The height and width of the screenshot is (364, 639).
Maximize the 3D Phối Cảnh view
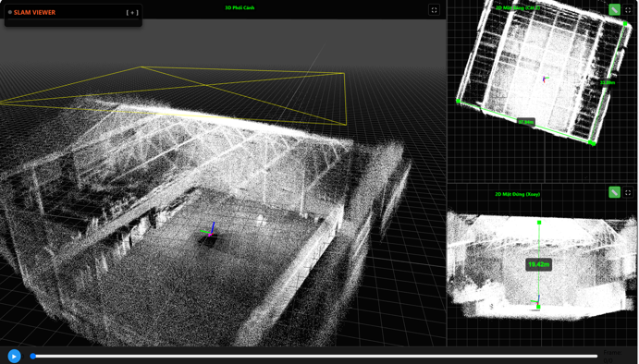[x=434, y=10]
